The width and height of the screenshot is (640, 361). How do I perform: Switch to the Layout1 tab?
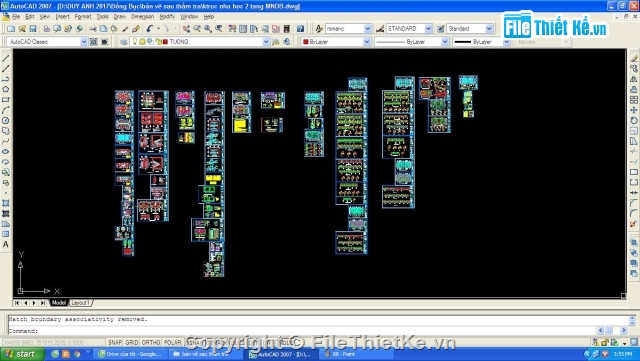tap(80, 303)
